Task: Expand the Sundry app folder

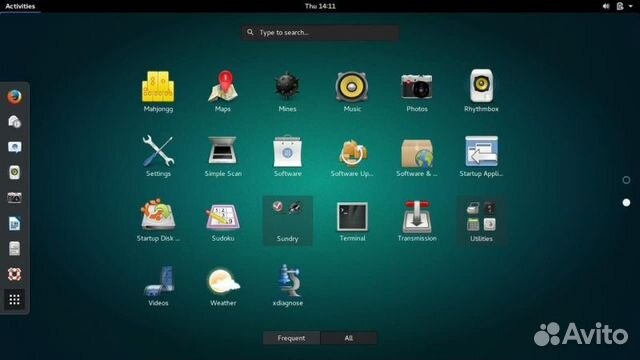Action: click(287, 221)
